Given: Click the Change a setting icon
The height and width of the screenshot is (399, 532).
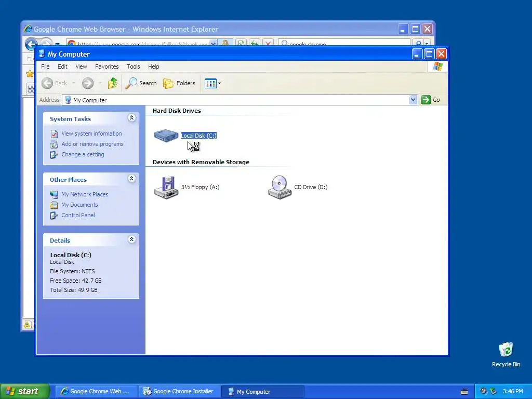Looking at the screenshot, I should 54,155.
